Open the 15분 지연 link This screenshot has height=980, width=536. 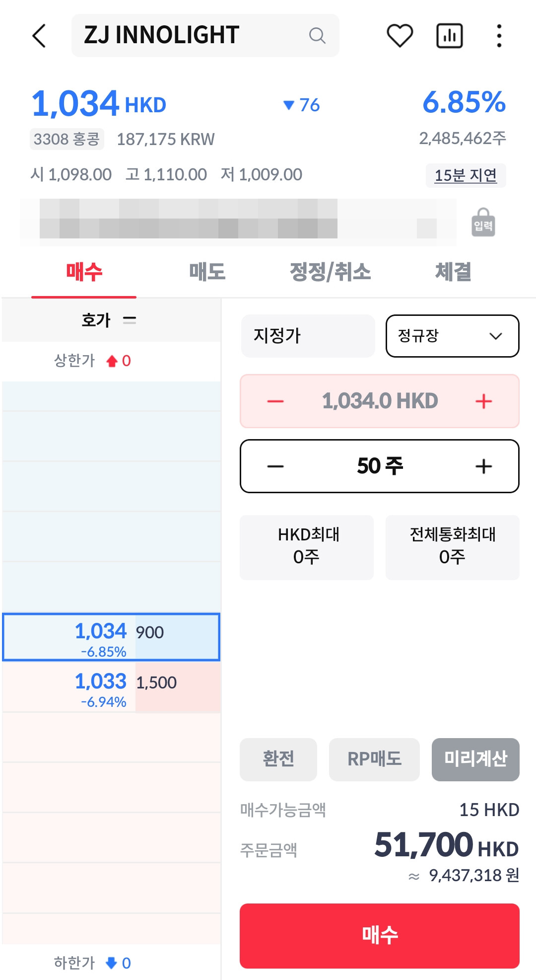point(466,175)
